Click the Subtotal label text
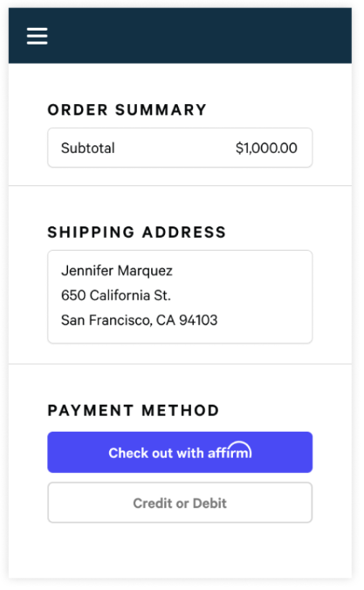This screenshot has width=364, height=590. coord(88,148)
